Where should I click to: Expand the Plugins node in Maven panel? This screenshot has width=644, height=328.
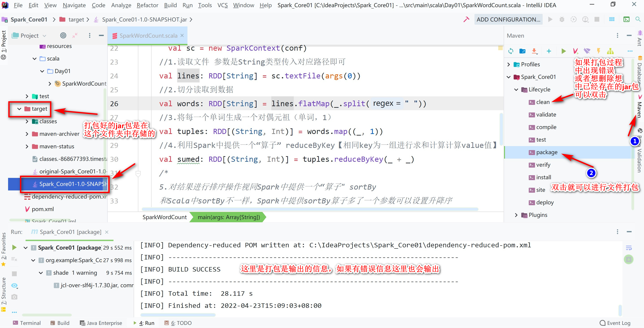click(x=516, y=215)
